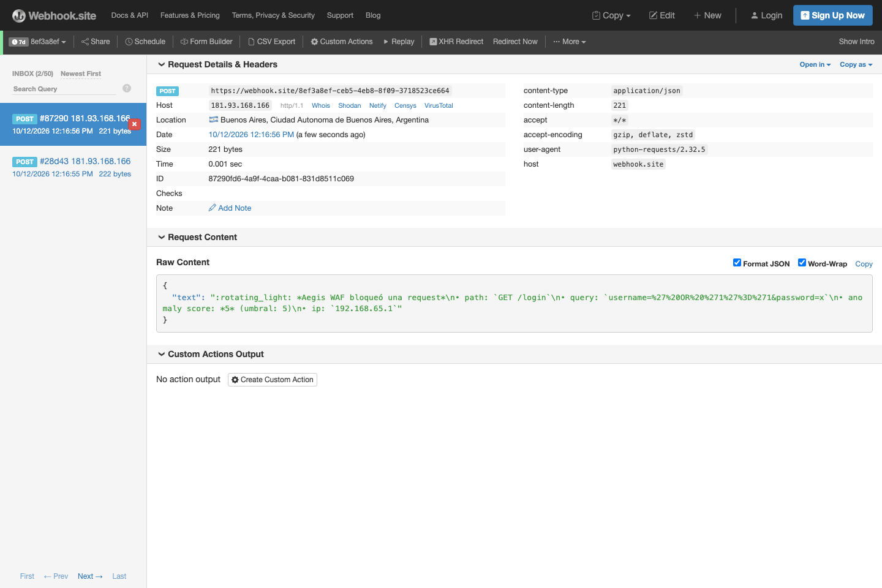Click the Edit button in top bar

click(662, 15)
